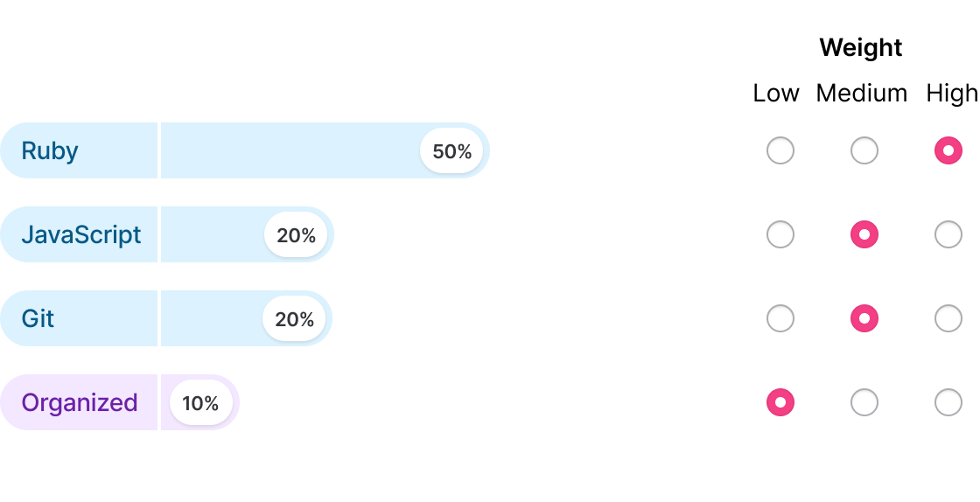Image resolution: width=980 pixels, height=502 pixels.
Task: Choose High weight for Organized
Action: [x=948, y=402]
